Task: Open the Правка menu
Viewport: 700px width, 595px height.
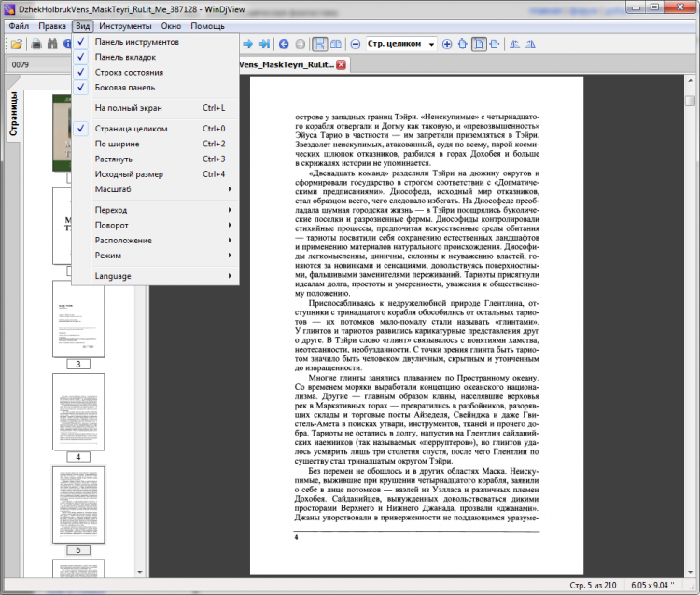Action: 52,26
